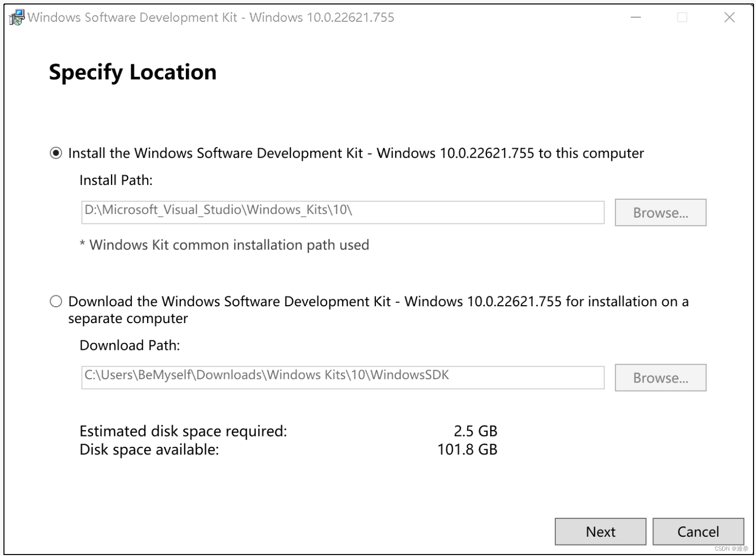This screenshot has height=556, width=756.
Task: Proceed with the Next button
Action: coord(600,532)
